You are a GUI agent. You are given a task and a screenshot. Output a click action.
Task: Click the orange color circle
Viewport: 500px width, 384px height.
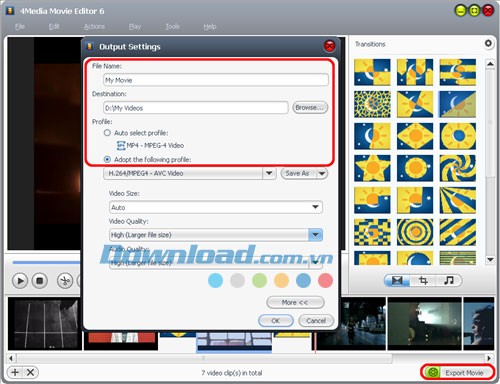coord(281,280)
